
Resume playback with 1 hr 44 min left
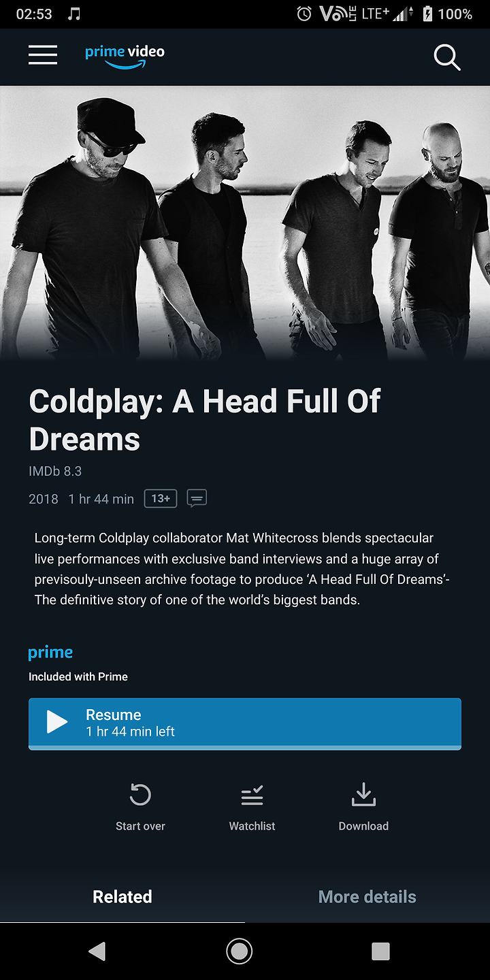point(245,723)
